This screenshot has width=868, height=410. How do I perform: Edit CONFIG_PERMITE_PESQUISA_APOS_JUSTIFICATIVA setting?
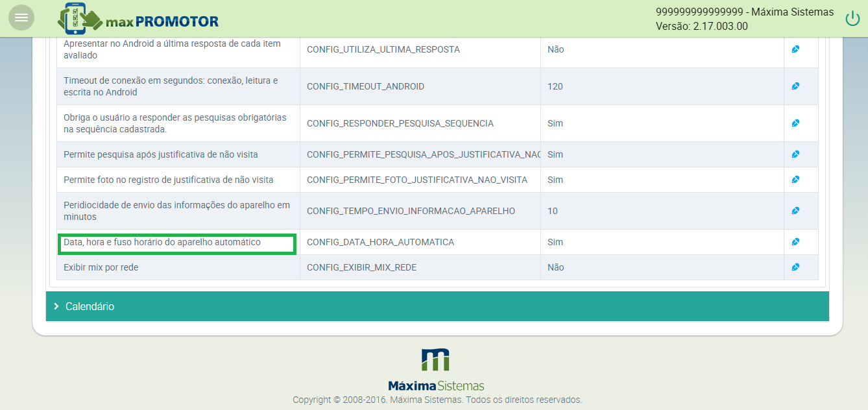pos(795,154)
